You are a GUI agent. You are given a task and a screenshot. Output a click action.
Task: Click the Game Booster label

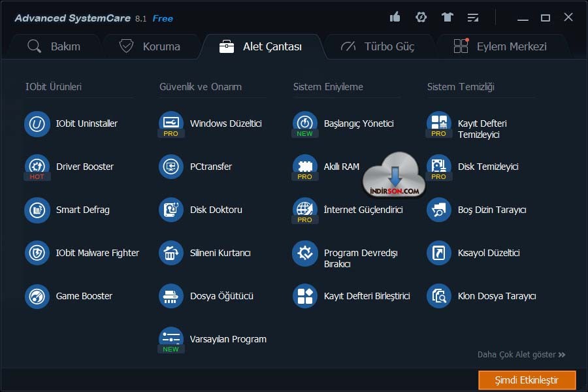(x=84, y=297)
